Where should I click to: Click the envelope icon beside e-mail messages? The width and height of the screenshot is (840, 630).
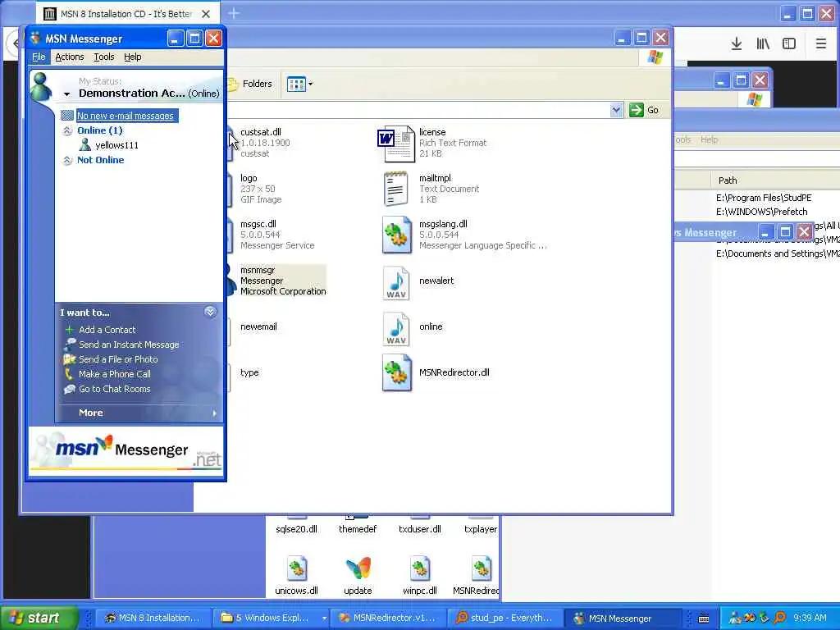[x=67, y=115]
